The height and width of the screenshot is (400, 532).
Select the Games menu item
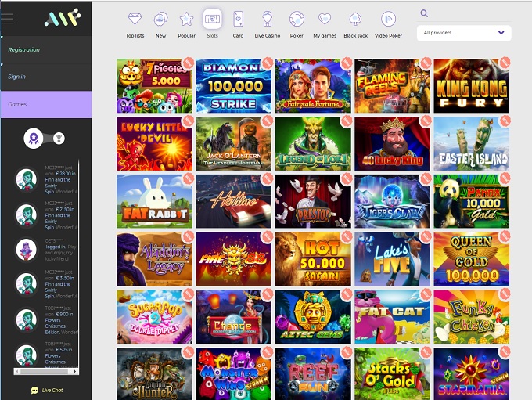click(46, 104)
